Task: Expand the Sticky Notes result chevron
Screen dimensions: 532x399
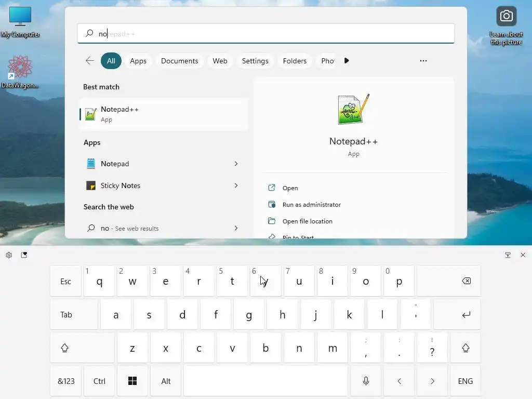Action: (236, 185)
